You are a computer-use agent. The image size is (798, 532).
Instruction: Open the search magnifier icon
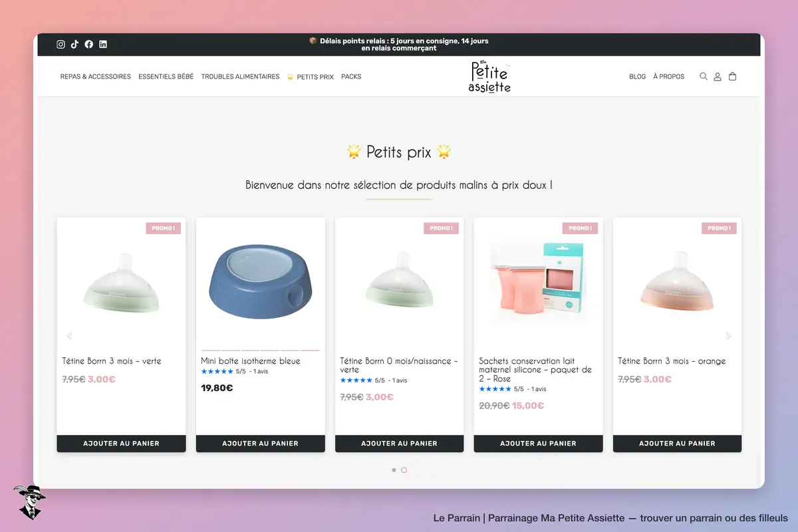tap(704, 76)
